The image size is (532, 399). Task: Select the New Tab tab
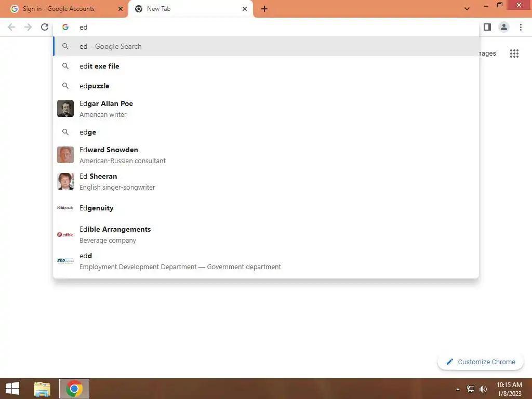[191, 9]
